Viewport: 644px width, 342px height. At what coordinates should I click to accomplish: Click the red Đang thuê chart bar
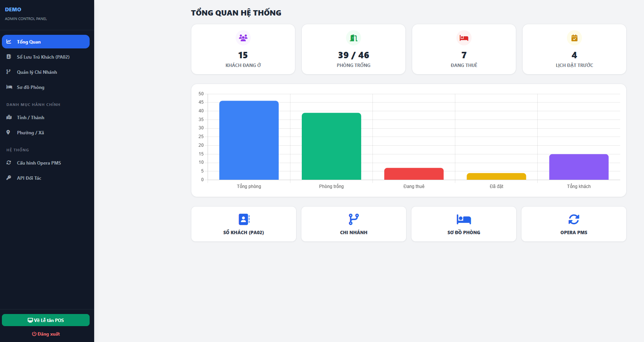[x=414, y=174]
